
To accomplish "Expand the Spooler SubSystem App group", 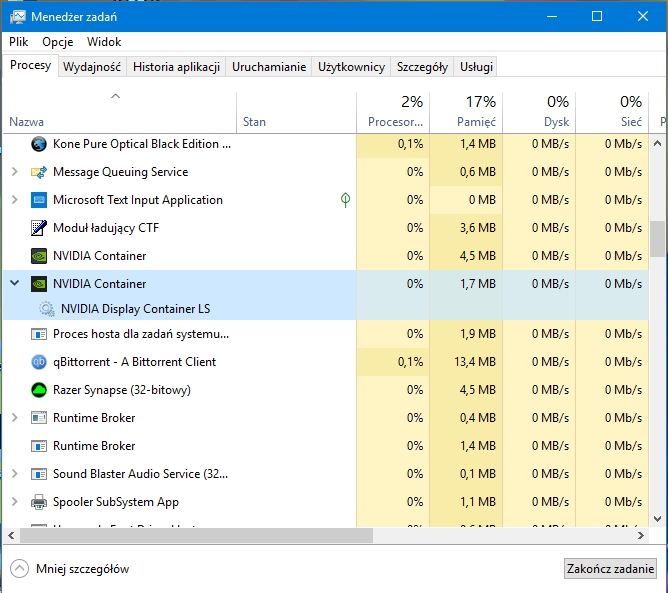I will click(15, 502).
